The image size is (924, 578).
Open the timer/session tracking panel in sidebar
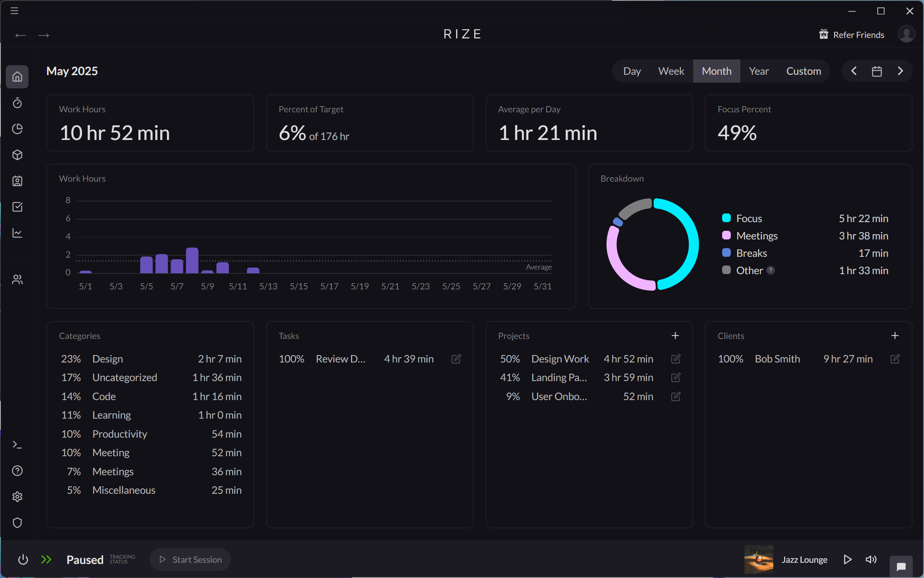[x=17, y=103]
